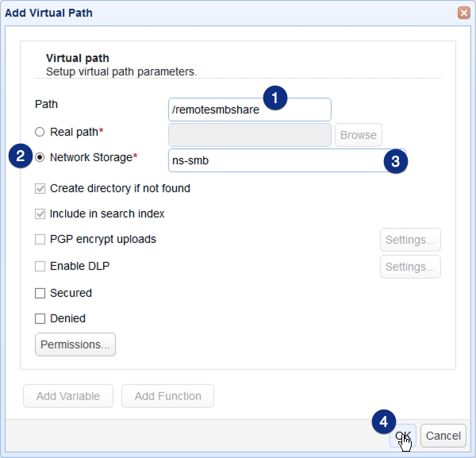Click the numbered step 2 callout badge

pos(20,156)
